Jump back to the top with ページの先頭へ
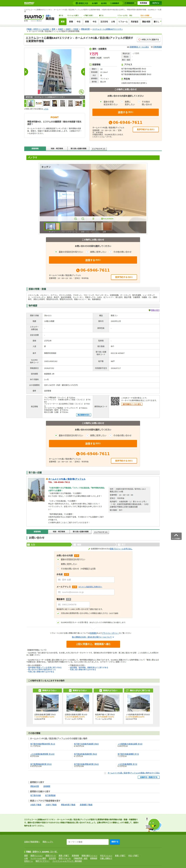This screenshot has width=186, height=868. point(176,536)
